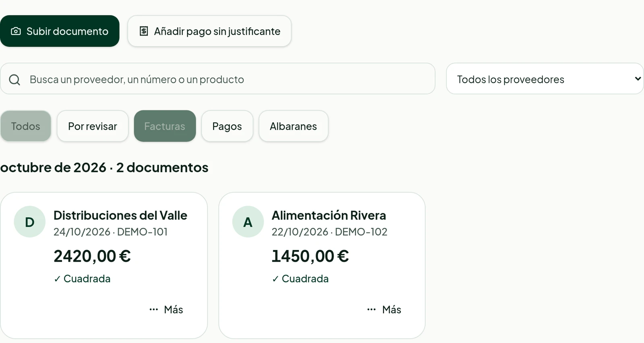Show the Pagos filter
This screenshot has width=644, height=343.
(x=227, y=126)
